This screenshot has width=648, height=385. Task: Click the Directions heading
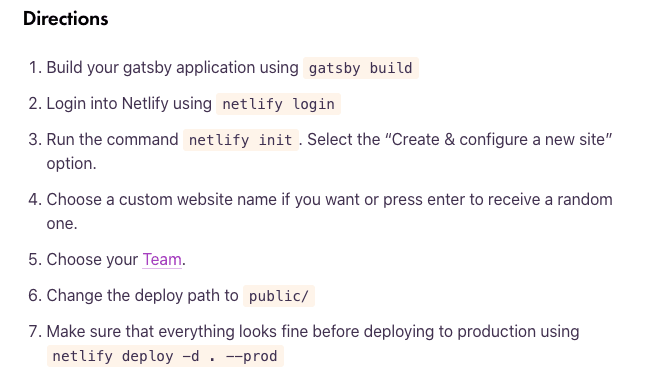pyautogui.click(x=66, y=19)
